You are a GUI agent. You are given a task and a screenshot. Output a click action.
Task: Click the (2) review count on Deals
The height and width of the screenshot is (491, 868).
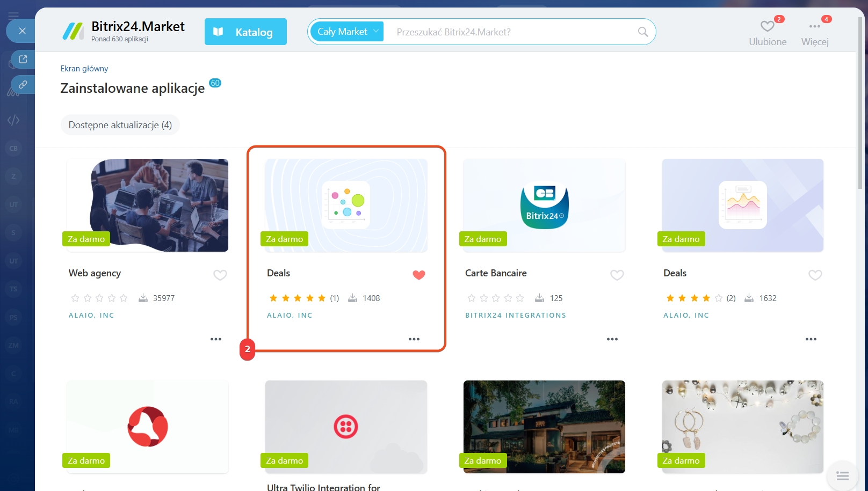pos(731,298)
